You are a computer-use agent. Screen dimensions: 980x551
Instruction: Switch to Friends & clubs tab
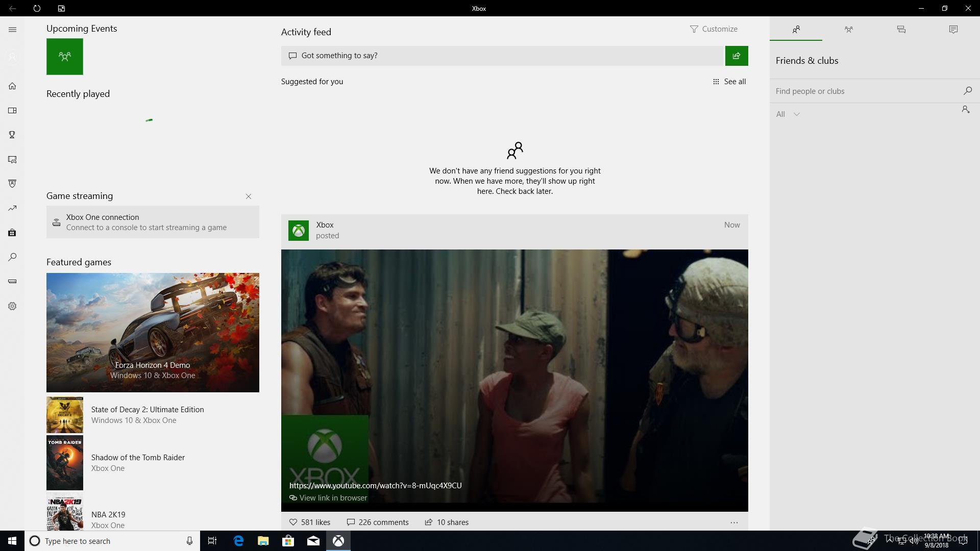coord(796,29)
